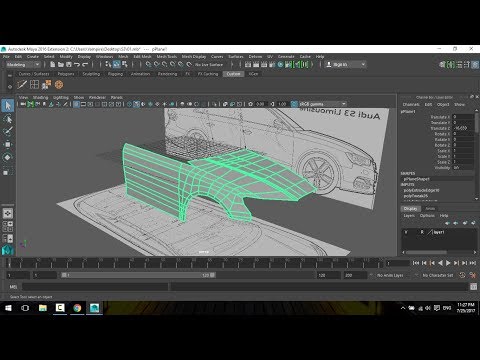Activate the Paint selection tool

click(8, 131)
